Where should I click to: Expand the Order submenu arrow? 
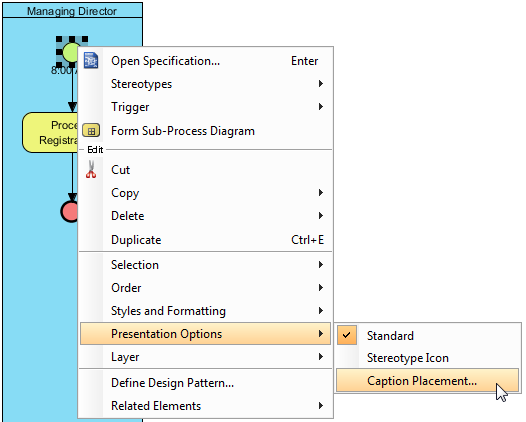pos(321,287)
